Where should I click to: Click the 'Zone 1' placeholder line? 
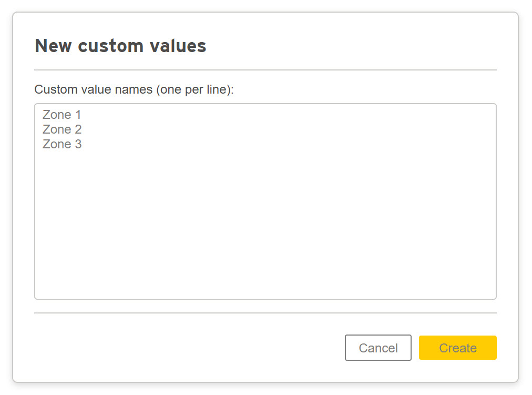[x=62, y=115]
